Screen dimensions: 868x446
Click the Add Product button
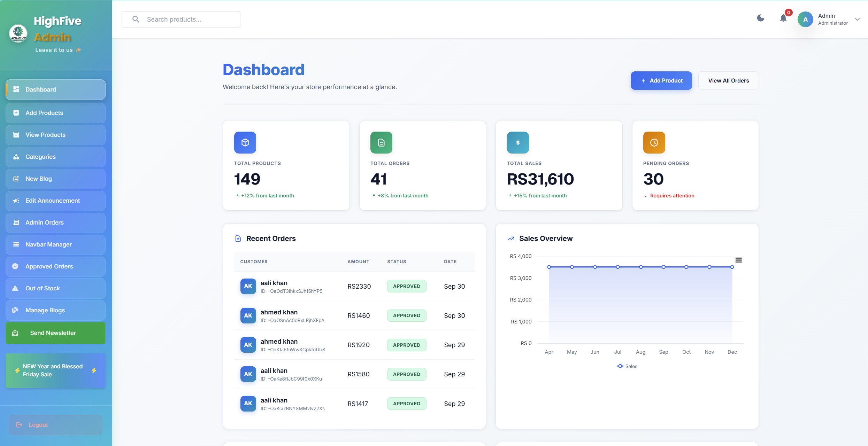click(x=661, y=80)
